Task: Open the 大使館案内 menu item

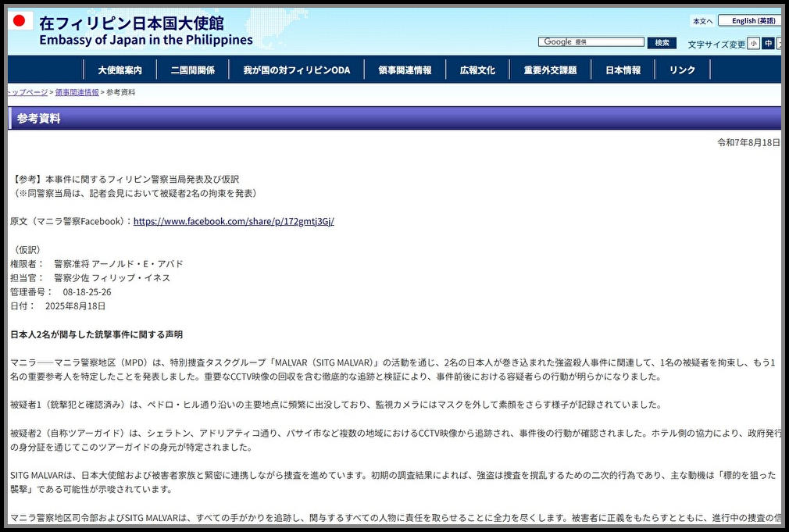Action: [x=120, y=70]
